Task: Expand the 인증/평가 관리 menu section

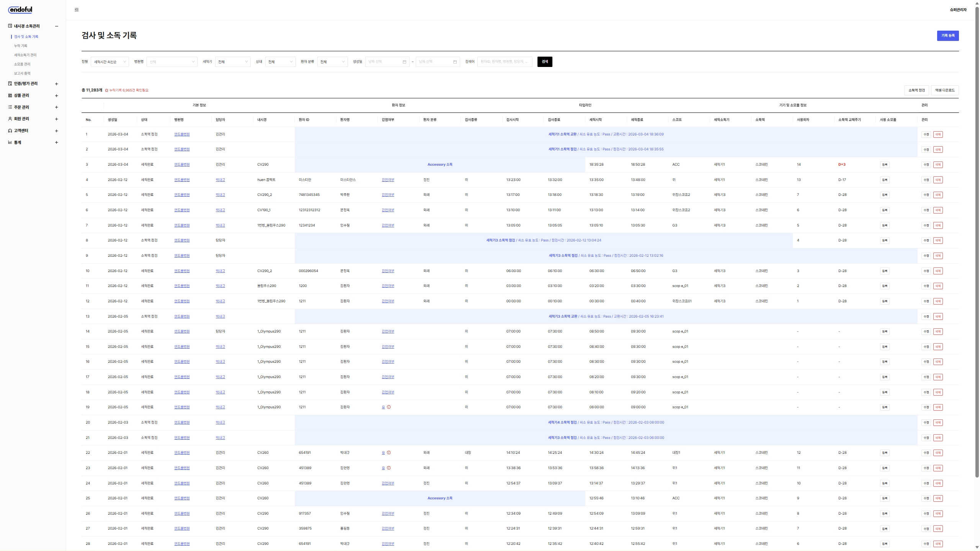Action: tap(57, 84)
